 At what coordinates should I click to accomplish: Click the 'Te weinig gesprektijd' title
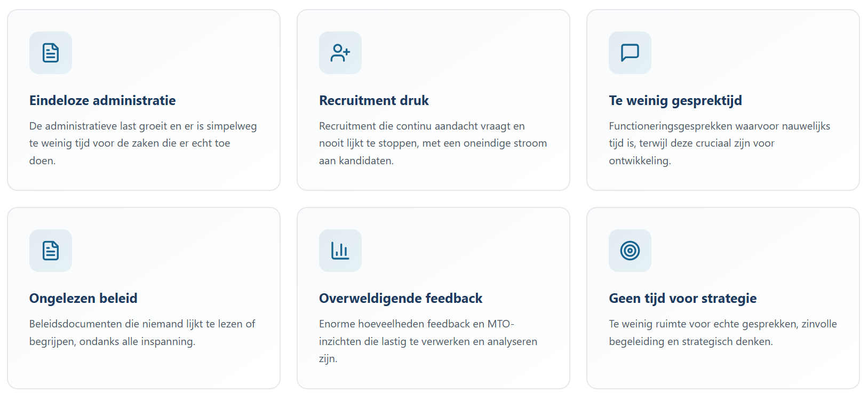[x=675, y=101]
